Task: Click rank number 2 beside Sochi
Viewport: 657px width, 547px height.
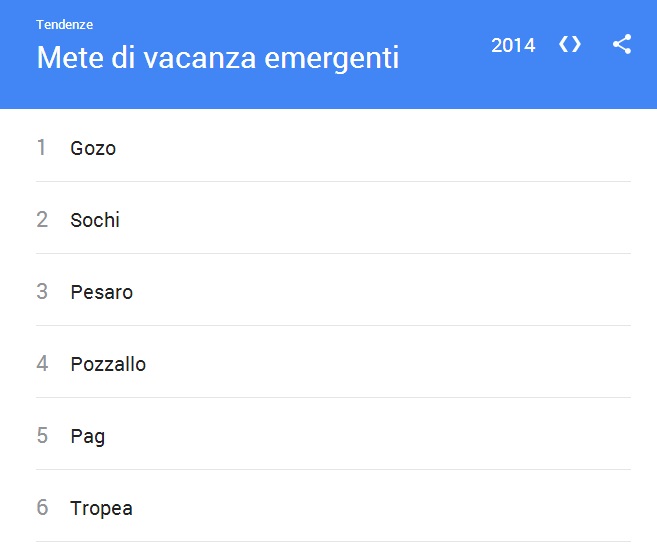Action: click(x=42, y=220)
